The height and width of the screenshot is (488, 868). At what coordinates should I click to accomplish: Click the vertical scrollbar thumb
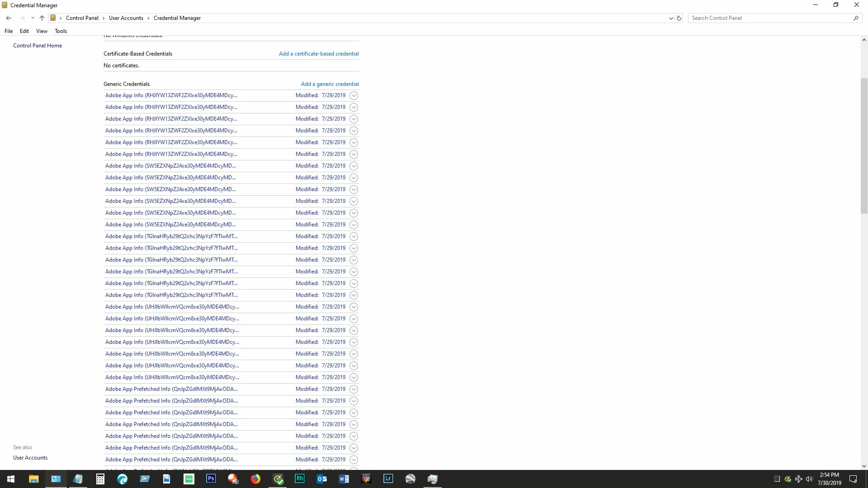[x=863, y=145]
